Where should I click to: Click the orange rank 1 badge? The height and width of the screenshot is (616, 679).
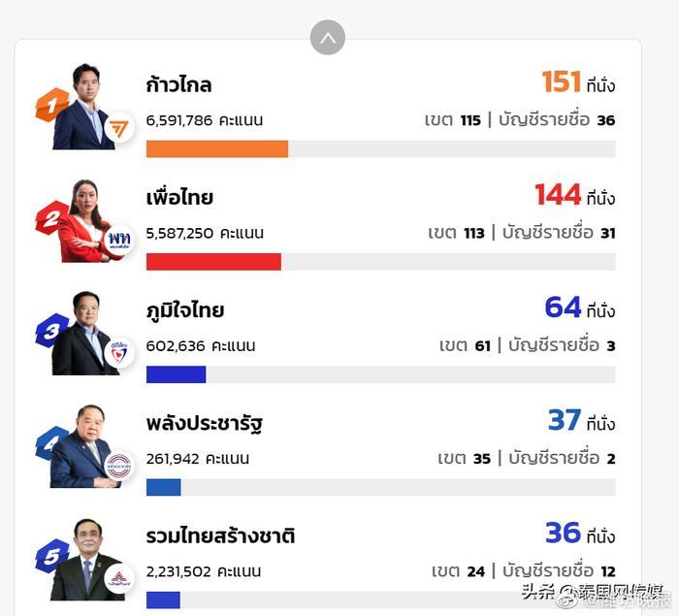click(x=50, y=104)
